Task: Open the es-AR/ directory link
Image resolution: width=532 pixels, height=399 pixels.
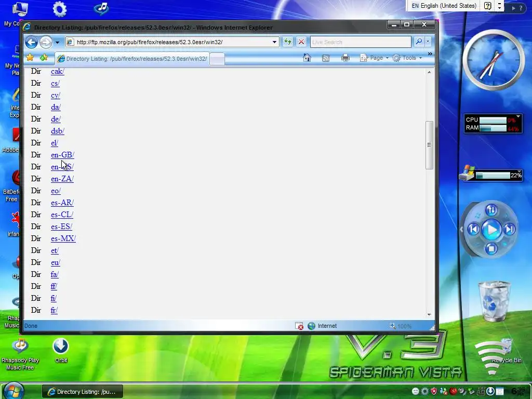Action: 62,203
